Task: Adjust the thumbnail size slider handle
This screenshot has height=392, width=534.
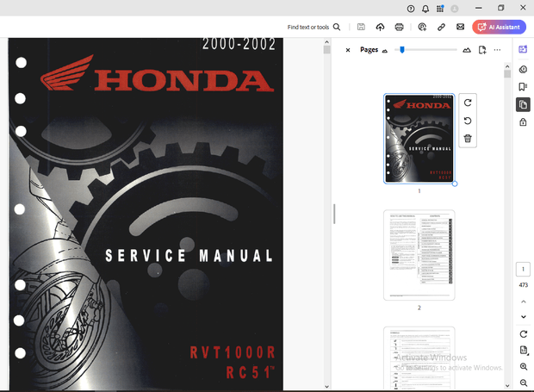Action: coord(402,50)
